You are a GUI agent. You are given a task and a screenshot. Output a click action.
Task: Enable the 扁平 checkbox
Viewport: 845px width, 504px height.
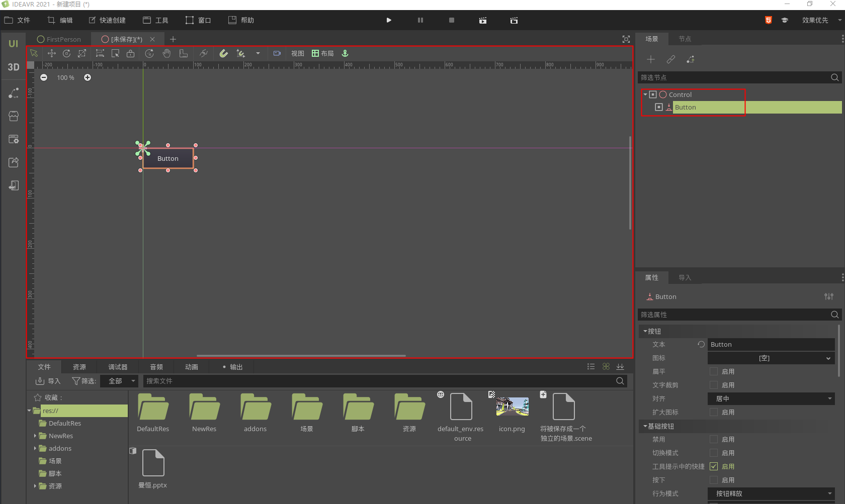714,371
